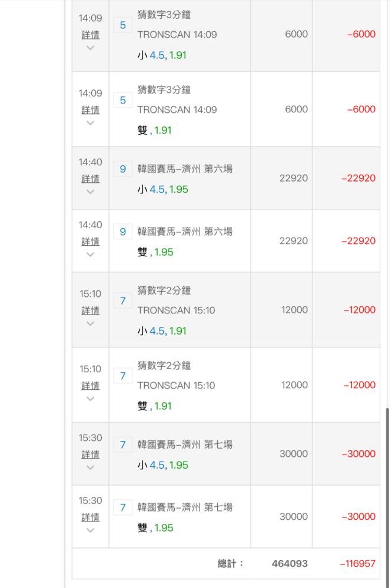Click the number 7 badge on 15:10 雙 row
This screenshot has height=588, width=392.
click(123, 376)
